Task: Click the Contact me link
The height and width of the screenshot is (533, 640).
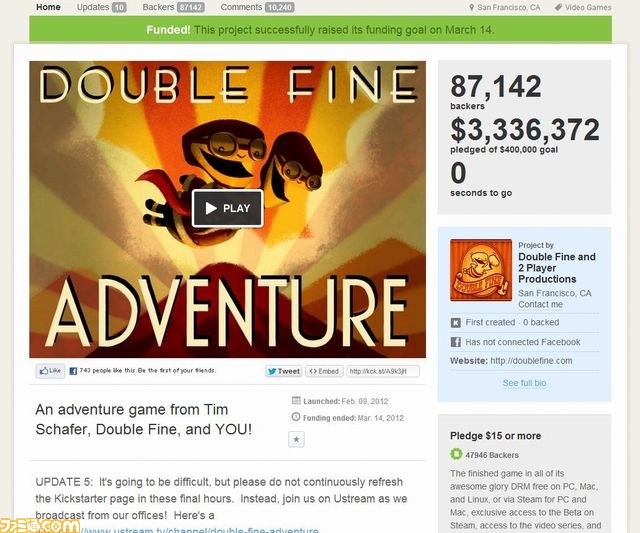Action: coord(540,304)
